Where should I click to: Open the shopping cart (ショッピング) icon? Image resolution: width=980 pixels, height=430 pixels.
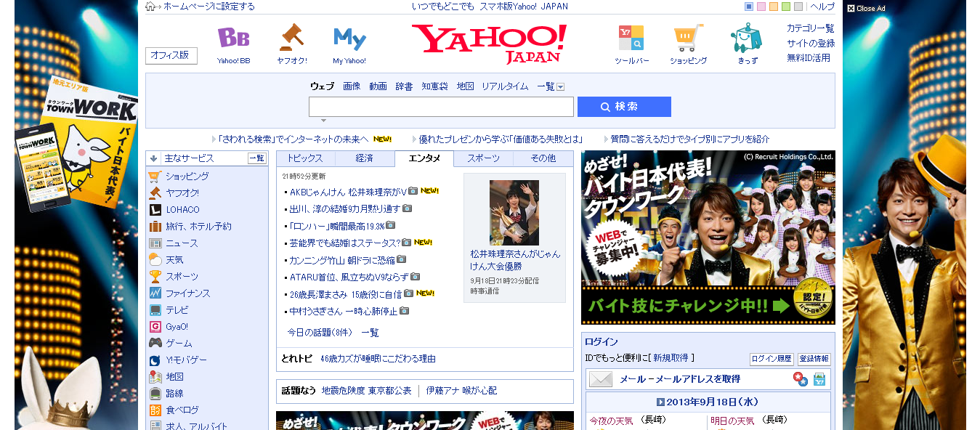click(688, 38)
